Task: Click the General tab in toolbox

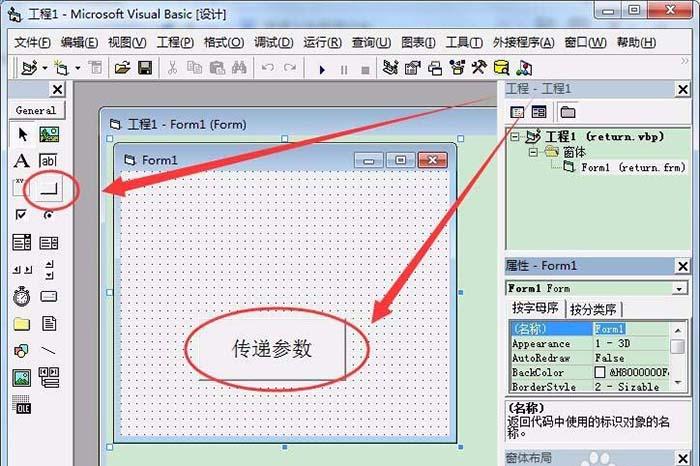Action: tap(36, 110)
